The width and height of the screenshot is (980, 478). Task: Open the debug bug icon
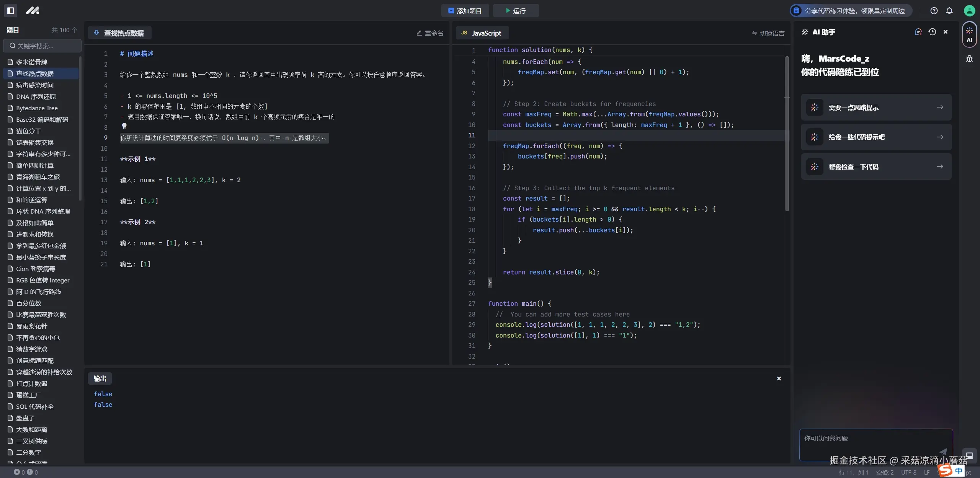coord(969,59)
